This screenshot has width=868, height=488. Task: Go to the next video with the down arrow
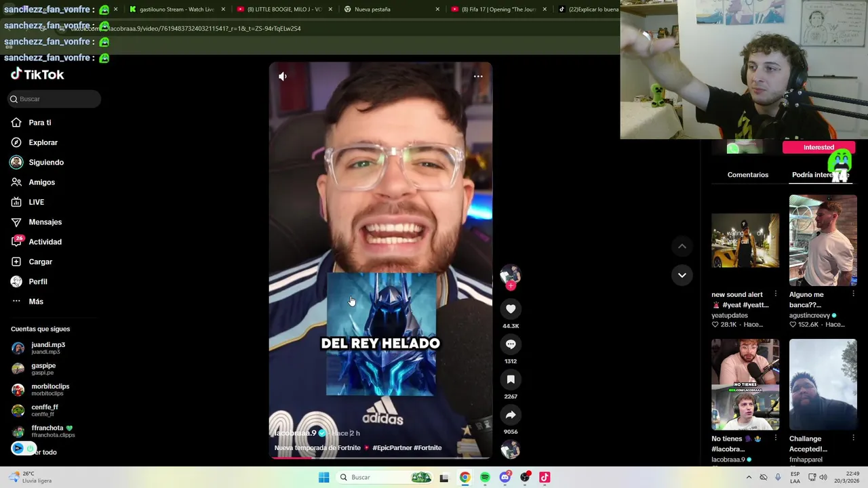[x=682, y=275]
